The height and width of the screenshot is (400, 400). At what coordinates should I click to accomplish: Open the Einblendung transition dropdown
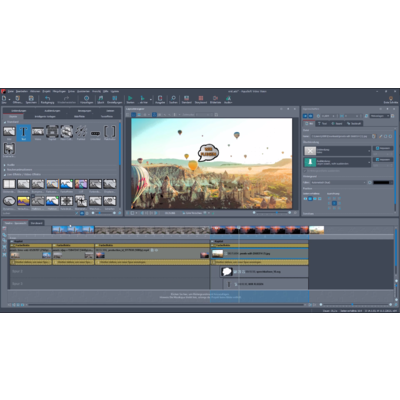pos(337,151)
